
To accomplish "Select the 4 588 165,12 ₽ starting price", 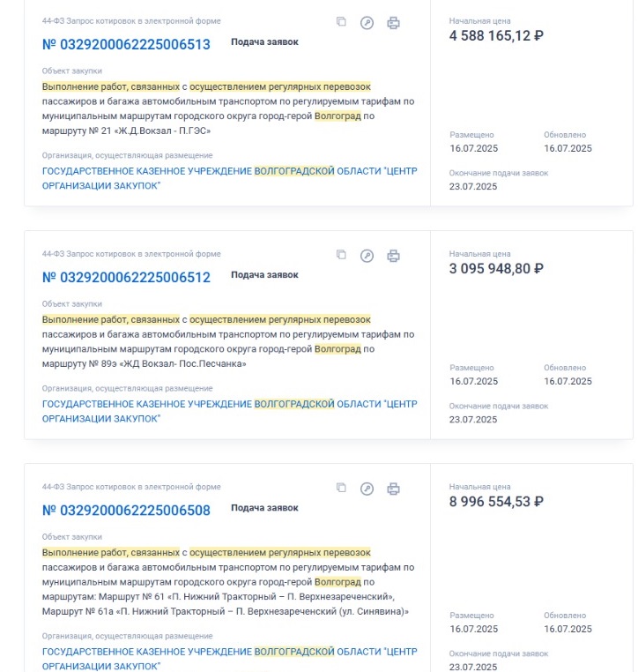I will pyautogui.click(x=496, y=35).
